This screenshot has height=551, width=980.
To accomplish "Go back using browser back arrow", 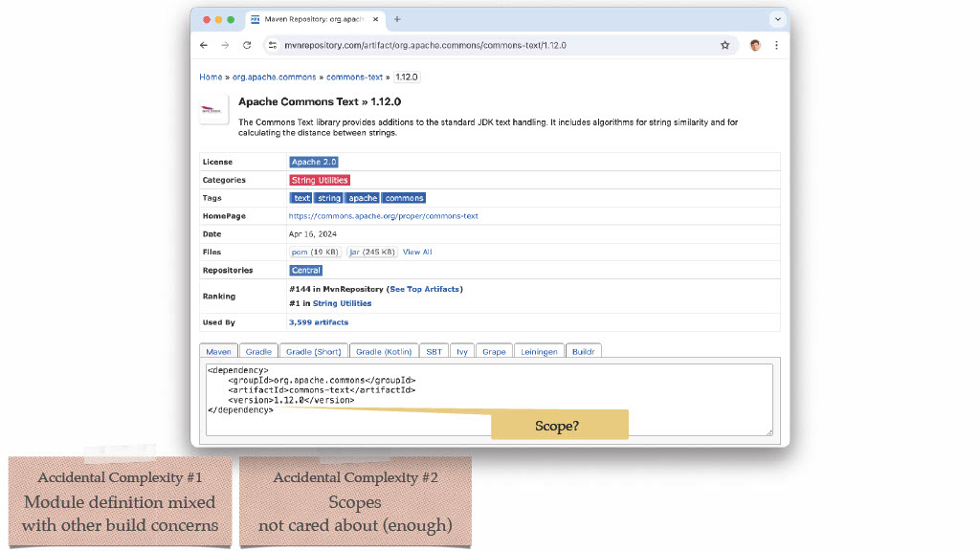I will click(204, 45).
